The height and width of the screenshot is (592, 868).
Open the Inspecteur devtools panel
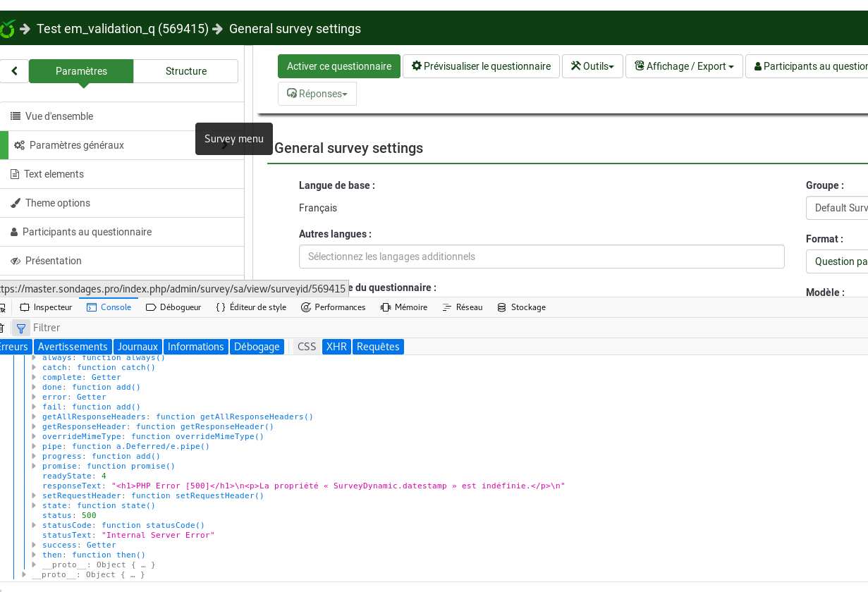point(46,307)
